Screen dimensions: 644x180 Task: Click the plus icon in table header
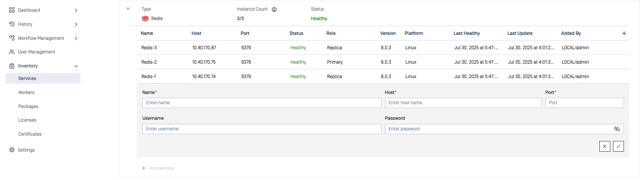tap(624, 33)
